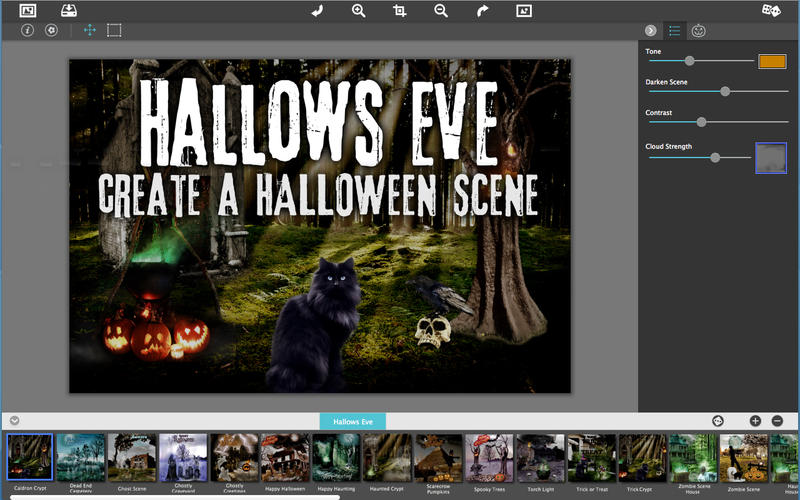
Task: Open the info button
Action: 27,30
